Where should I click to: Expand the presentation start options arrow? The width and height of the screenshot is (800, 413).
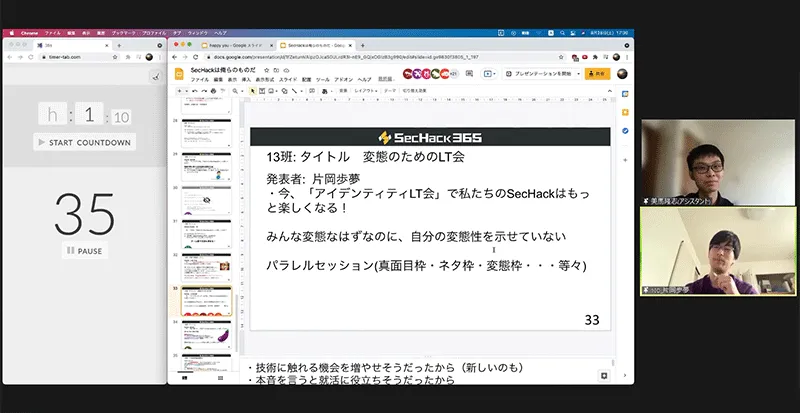(x=578, y=74)
